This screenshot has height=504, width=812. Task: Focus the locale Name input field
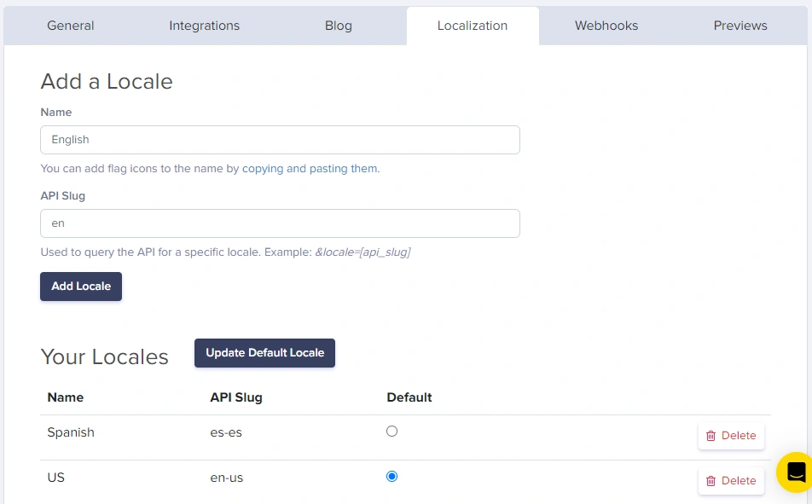(x=280, y=140)
